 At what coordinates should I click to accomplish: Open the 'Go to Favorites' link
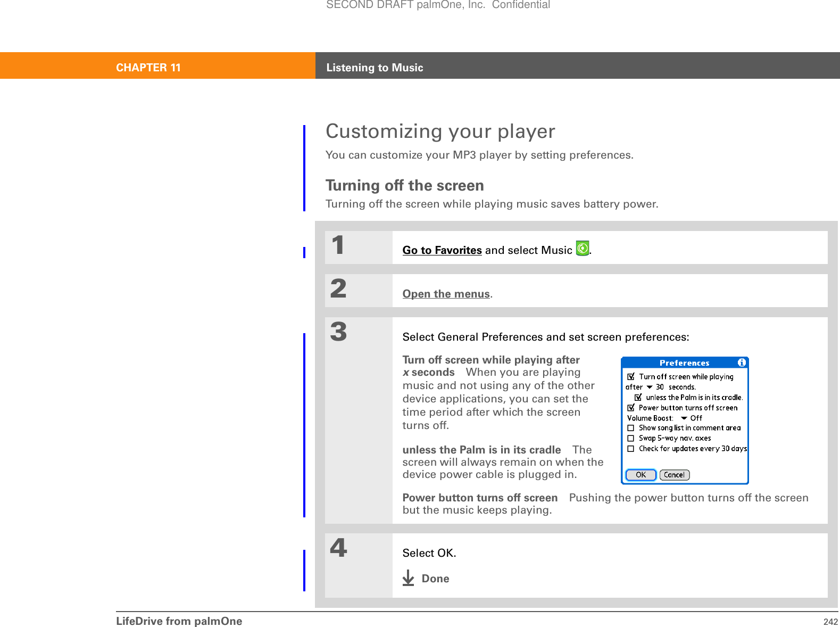click(x=442, y=250)
